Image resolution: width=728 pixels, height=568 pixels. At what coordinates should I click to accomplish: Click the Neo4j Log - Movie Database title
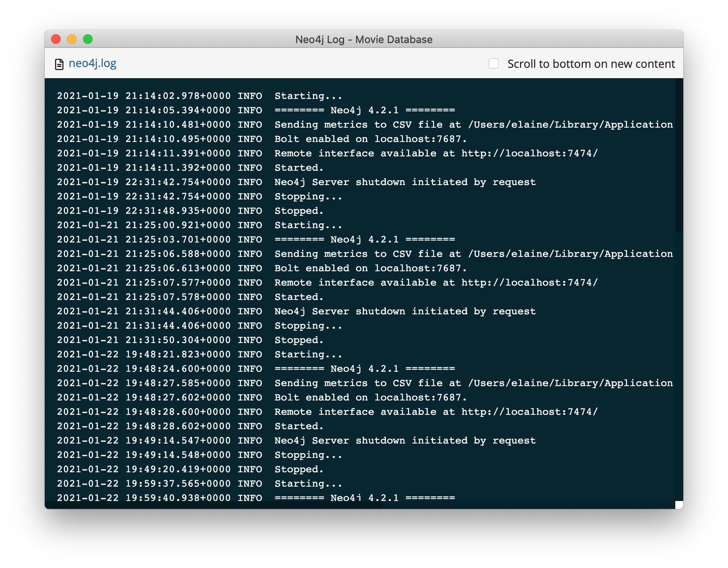point(364,39)
